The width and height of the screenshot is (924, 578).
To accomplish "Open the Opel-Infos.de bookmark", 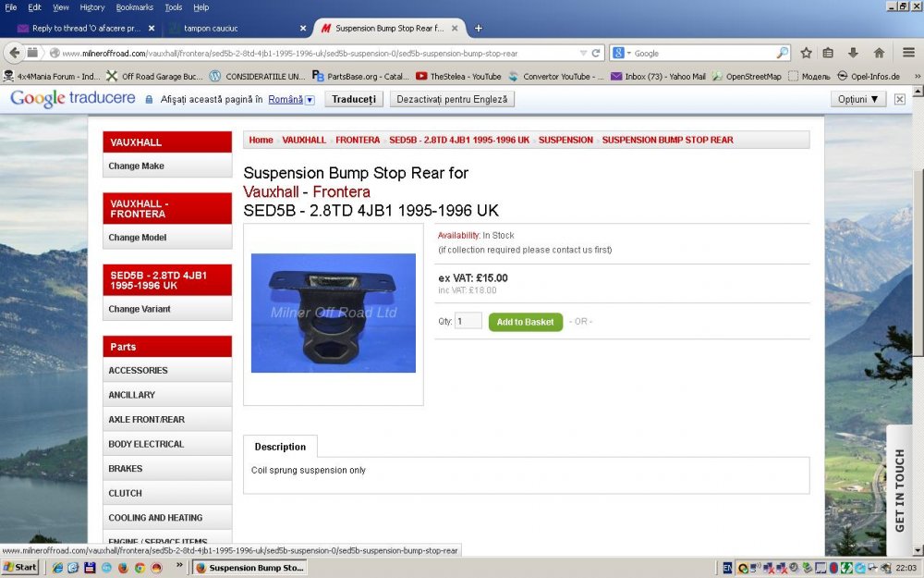I will (x=869, y=77).
